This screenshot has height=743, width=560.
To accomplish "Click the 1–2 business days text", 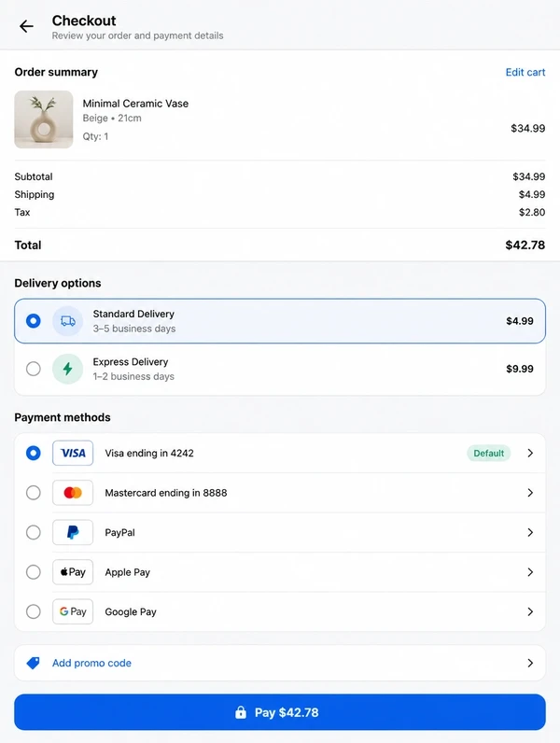I will pos(133,376).
